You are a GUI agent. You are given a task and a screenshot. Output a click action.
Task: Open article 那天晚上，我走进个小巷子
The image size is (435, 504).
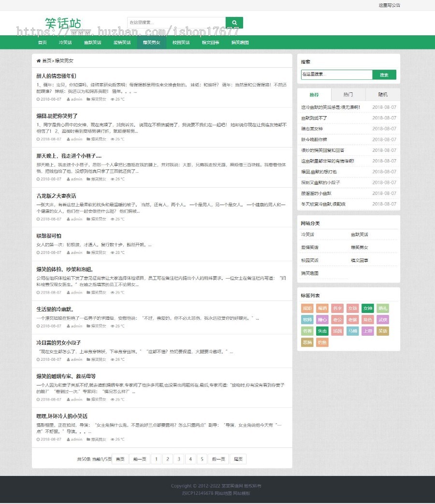[69, 156]
